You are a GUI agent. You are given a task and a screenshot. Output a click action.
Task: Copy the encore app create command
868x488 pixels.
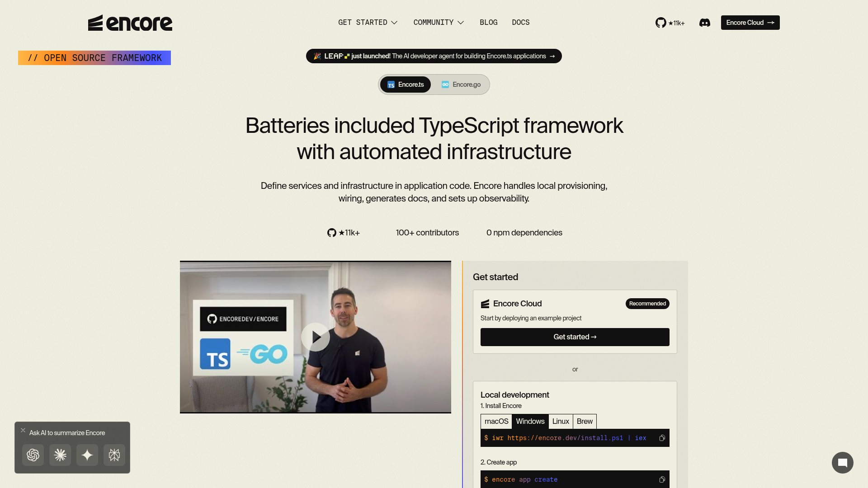(x=662, y=479)
